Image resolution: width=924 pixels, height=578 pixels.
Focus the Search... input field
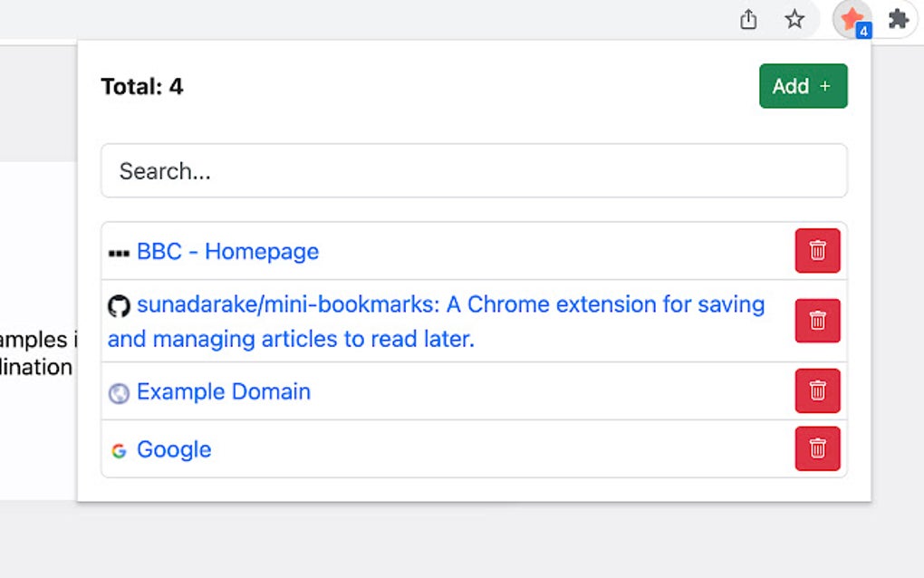click(x=474, y=170)
